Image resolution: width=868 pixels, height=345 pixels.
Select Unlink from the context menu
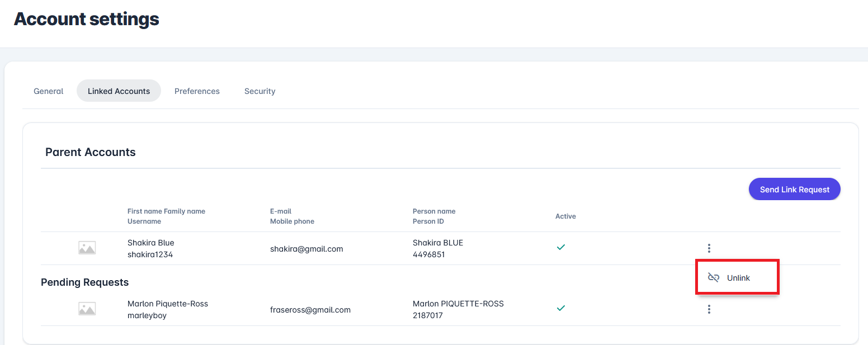pos(738,278)
